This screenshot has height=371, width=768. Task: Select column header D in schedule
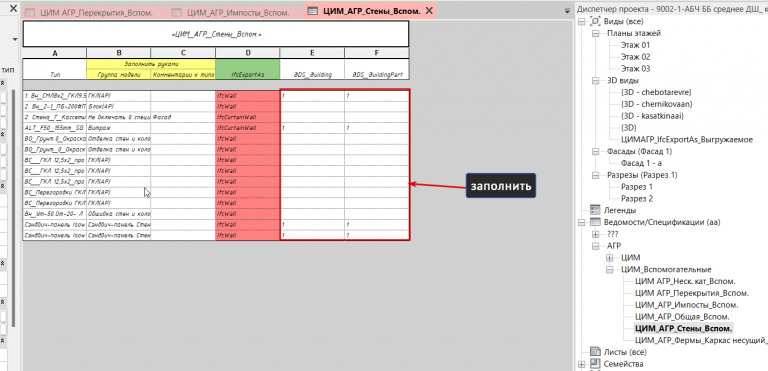point(248,53)
